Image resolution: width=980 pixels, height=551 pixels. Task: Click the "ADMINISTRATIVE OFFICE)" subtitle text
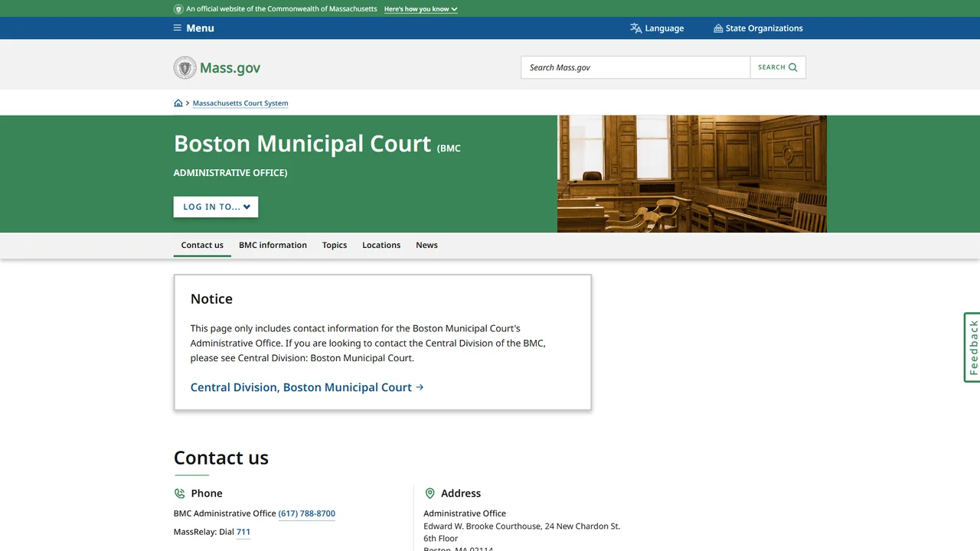pos(230,173)
